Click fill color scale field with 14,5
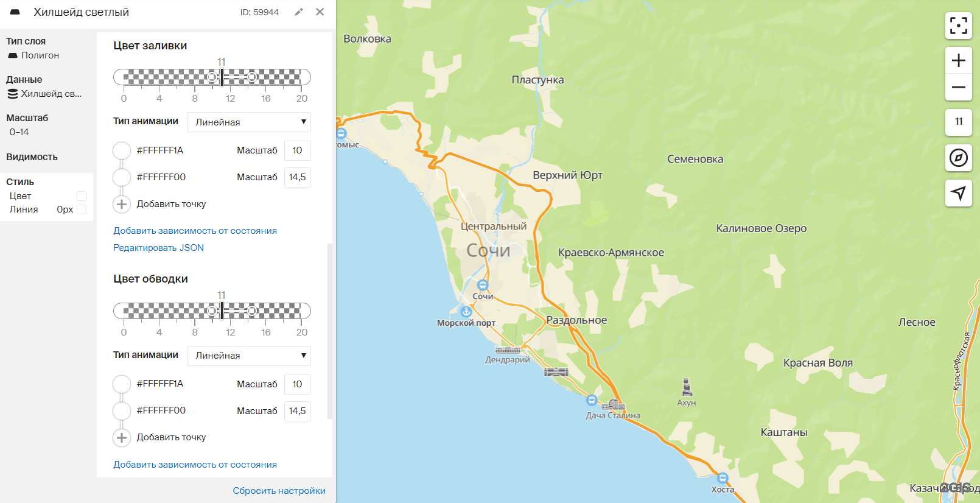 pyautogui.click(x=297, y=177)
